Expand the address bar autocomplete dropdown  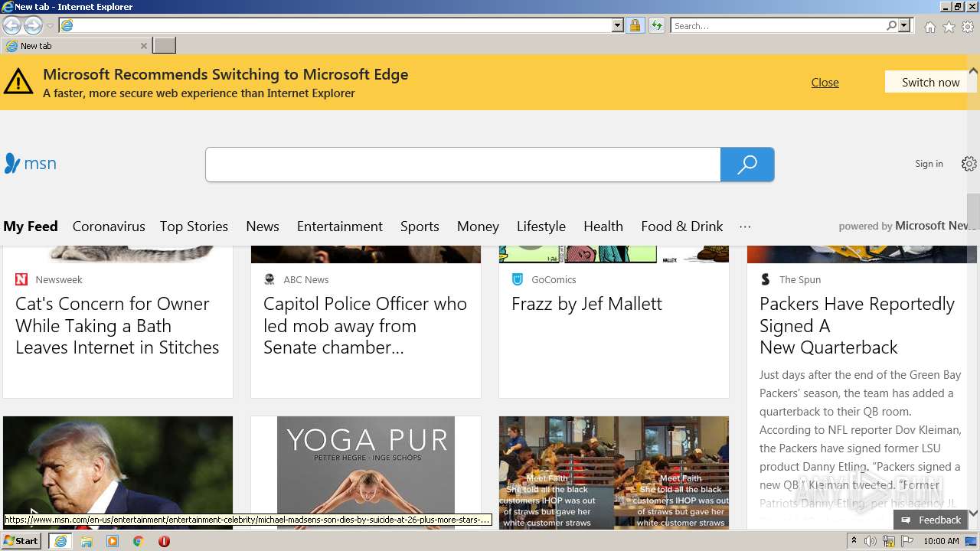pyautogui.click(x=618, y=25)
